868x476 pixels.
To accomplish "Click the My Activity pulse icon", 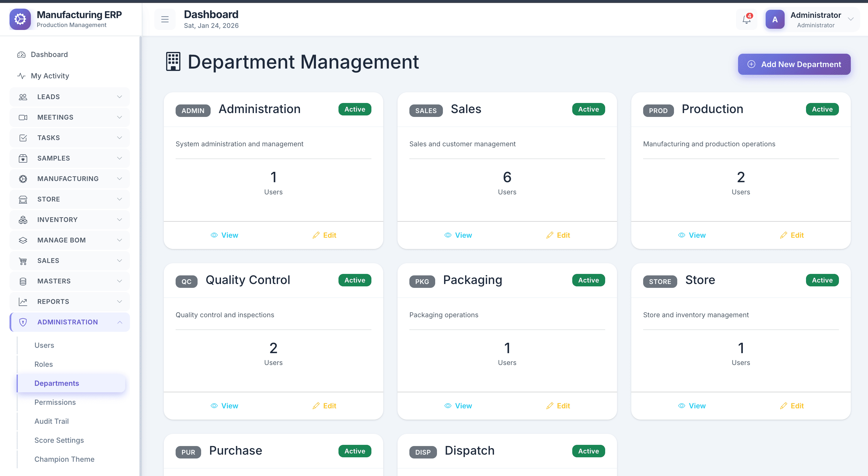I will point(22,76).
